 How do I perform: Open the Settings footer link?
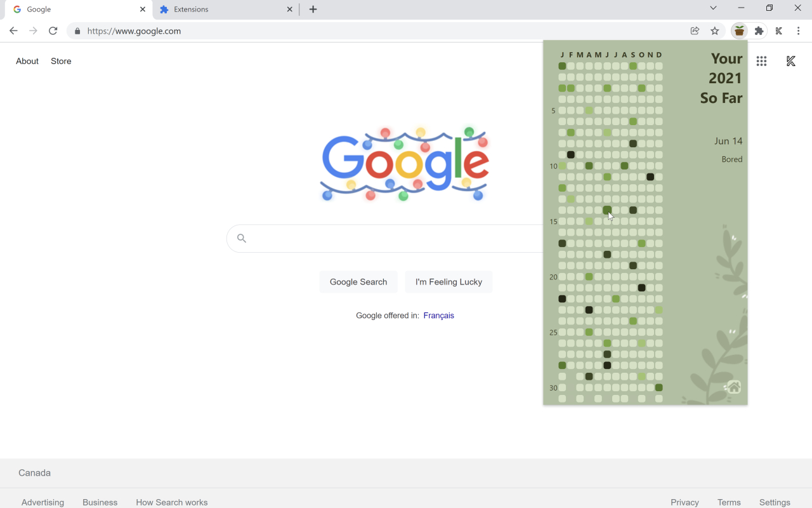click(x=775, y=502)
